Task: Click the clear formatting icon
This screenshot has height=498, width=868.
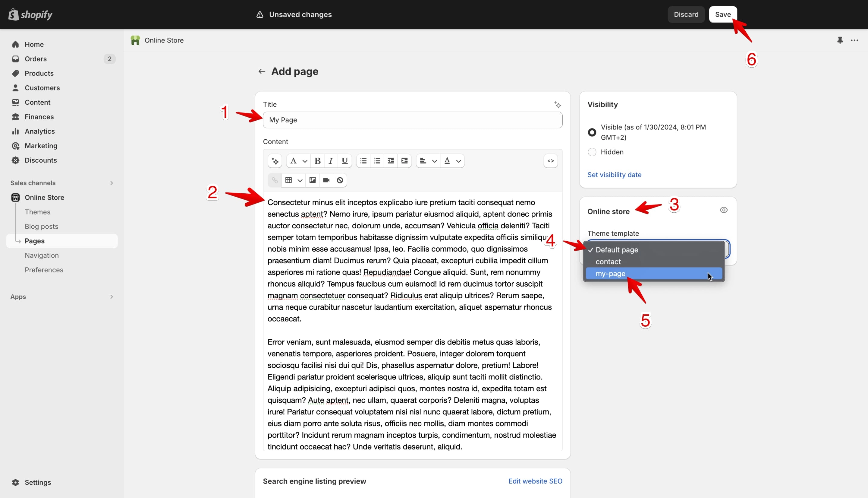Action: coord(340,180)
